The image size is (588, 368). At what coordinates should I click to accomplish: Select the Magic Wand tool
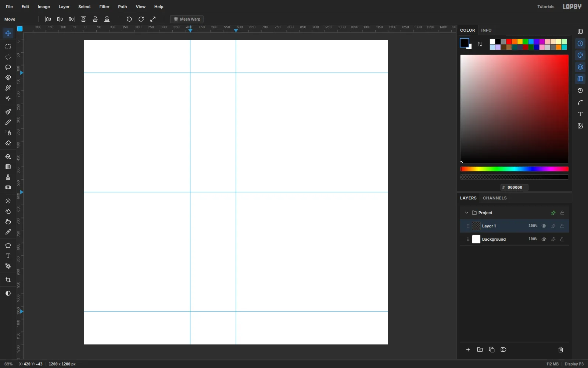(8, 88)
